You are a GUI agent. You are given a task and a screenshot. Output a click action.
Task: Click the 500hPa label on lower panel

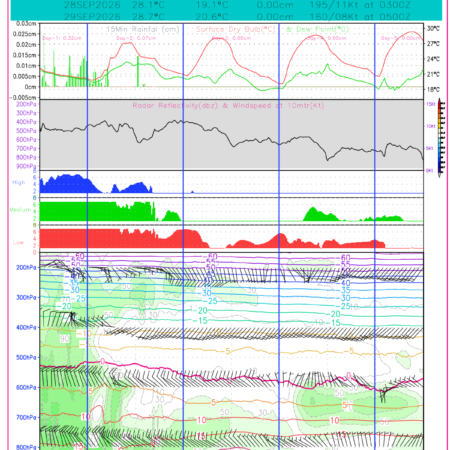tap(26, 357)
